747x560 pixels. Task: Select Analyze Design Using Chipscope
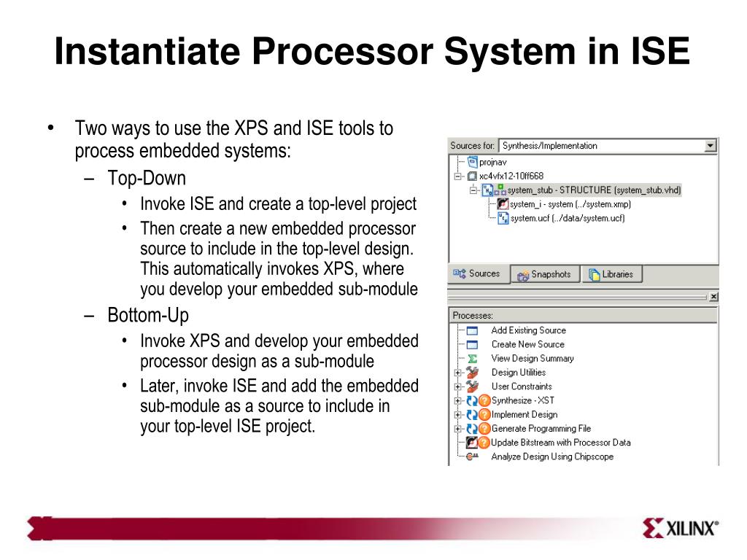pyautogui.click(x=552, y=456)
